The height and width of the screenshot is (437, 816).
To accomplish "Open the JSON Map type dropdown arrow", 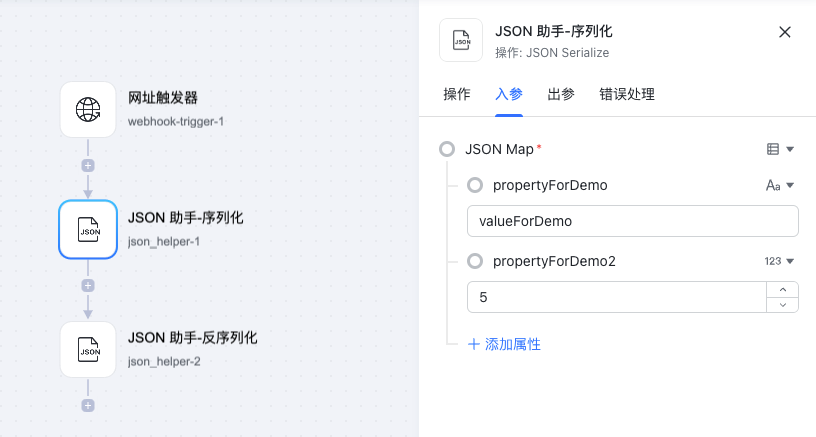I will (x=790, y=149).
